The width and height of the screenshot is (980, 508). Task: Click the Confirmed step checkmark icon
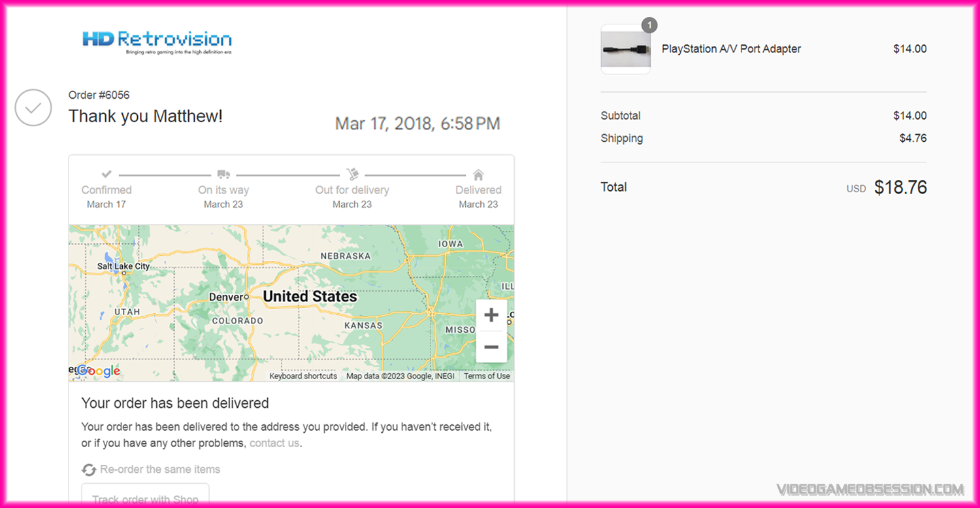pyautogui.click(x=106, y=175)
